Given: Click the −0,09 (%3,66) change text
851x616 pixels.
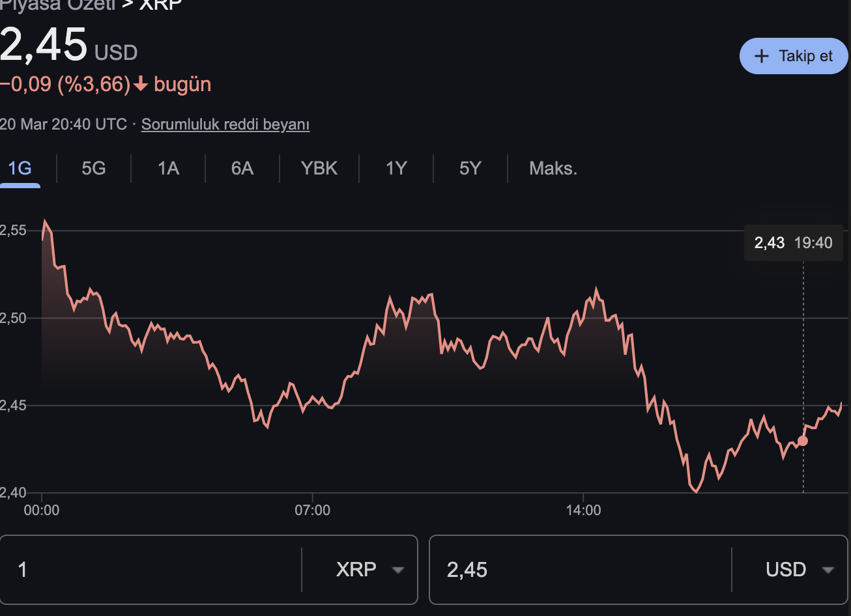Looking at the screenshot, I should (65, 85).
